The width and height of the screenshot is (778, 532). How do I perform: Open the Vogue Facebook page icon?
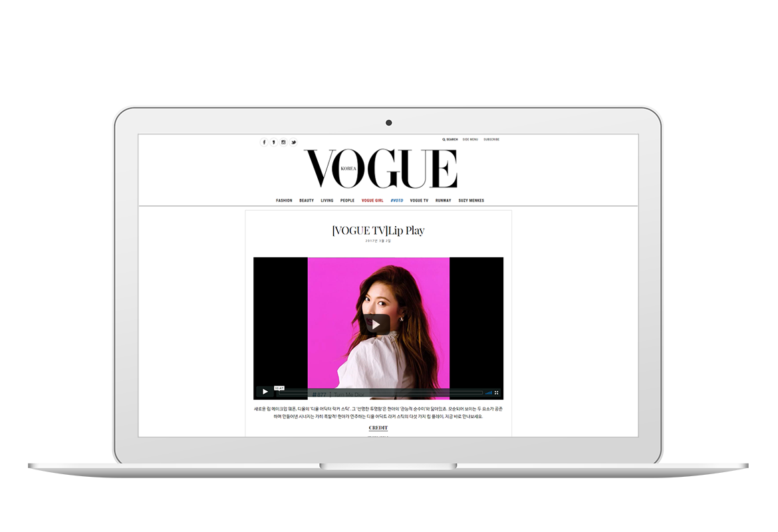point(264,142)
